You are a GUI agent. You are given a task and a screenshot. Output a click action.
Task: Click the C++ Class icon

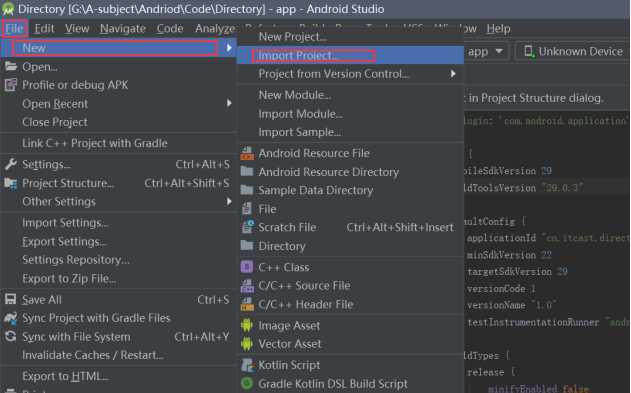(247, 267)
